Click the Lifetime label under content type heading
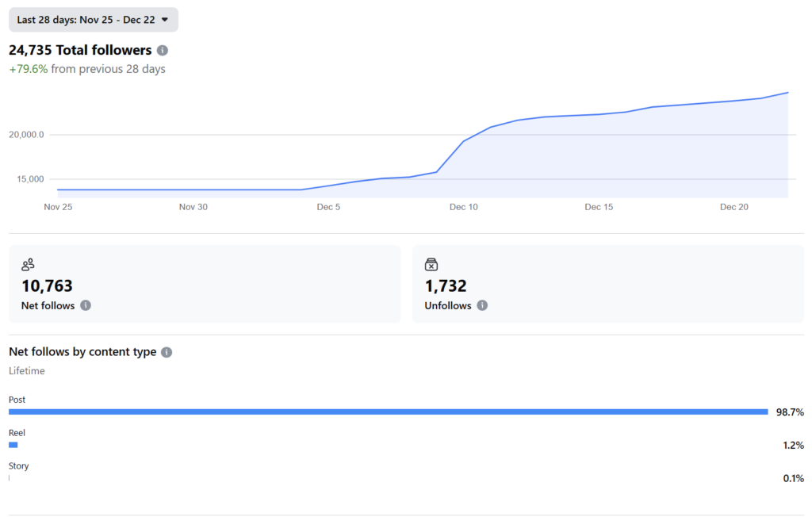 [x=27, y=370]
